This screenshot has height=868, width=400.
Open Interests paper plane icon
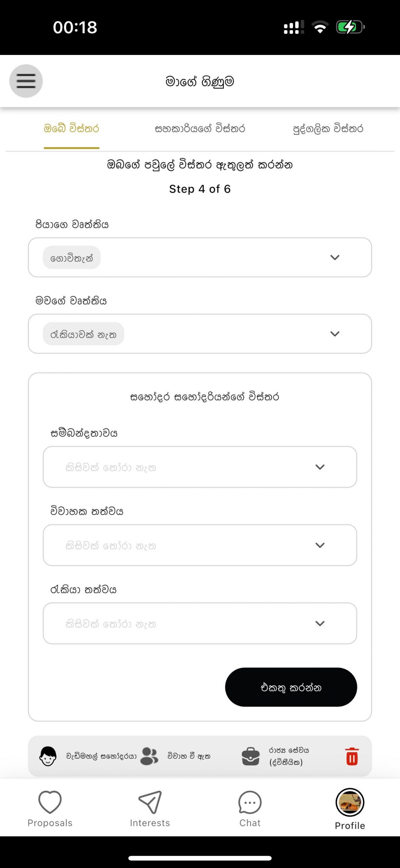pyautogui.click(x=150, y=802)
